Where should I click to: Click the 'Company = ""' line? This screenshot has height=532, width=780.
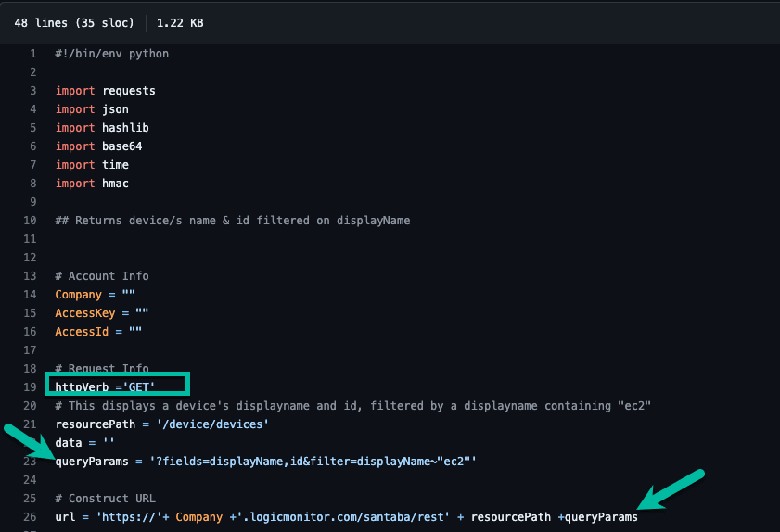click(x=95, y=295)
